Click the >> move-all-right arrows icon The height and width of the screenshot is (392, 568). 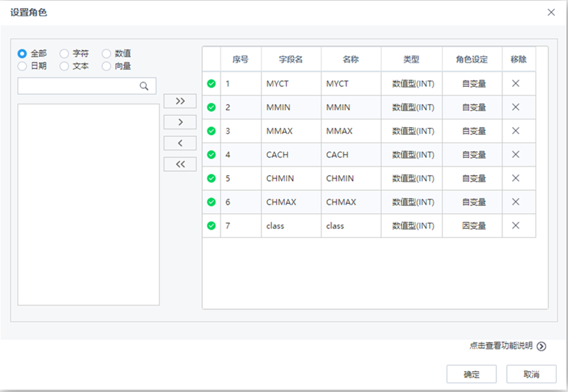point(179,100)
